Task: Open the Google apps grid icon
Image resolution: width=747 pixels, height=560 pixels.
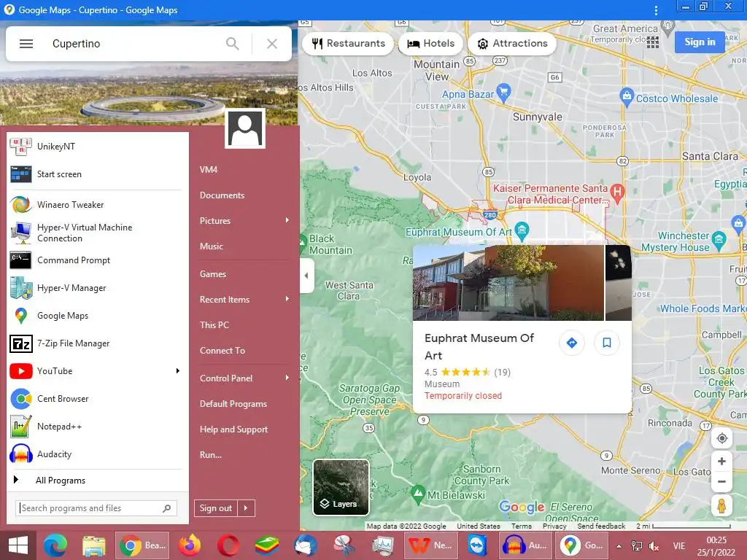Action: tap(653, 42)
